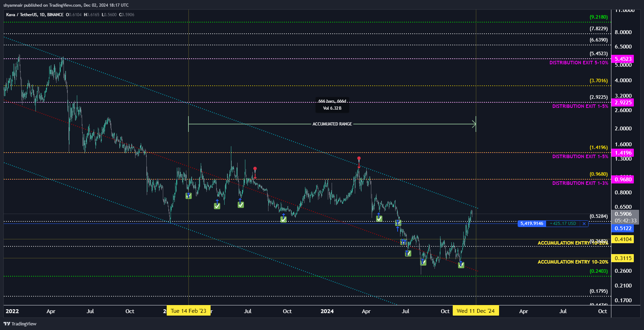Click the 2022 label on the time axis
Image resolution: width=644 pixels, height=330 pixels.
[x=12, y=311]
